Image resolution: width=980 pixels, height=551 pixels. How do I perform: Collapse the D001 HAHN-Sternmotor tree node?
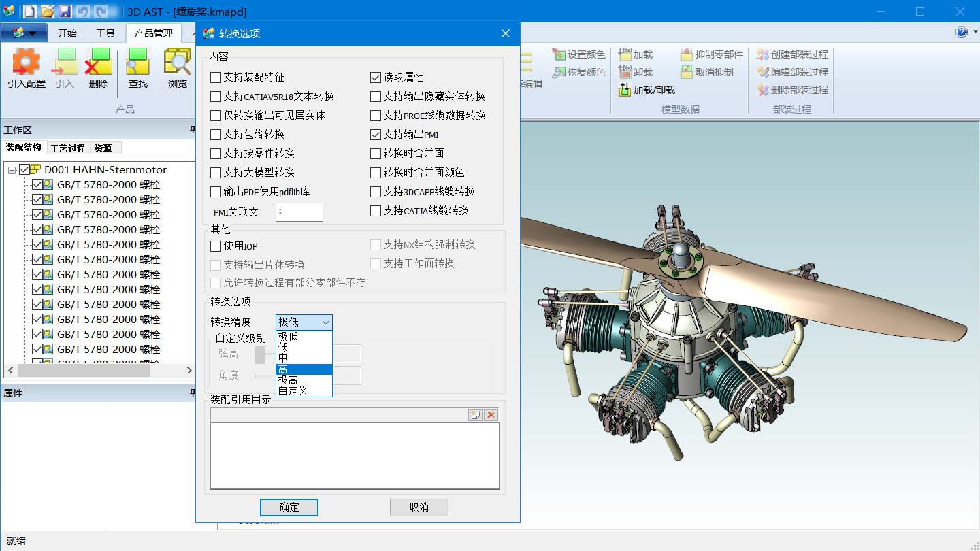point(11,170)
